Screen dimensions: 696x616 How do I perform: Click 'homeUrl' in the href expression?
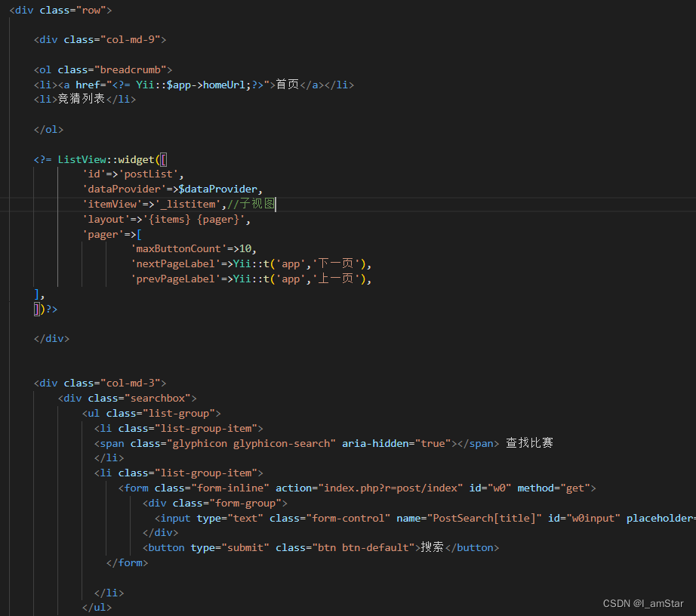(x=224, y=85)
